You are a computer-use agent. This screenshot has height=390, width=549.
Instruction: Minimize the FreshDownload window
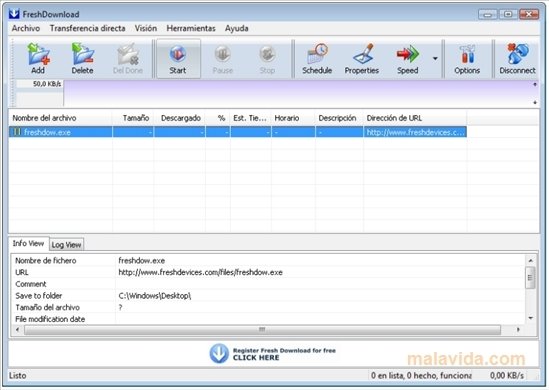click(488, 14)
